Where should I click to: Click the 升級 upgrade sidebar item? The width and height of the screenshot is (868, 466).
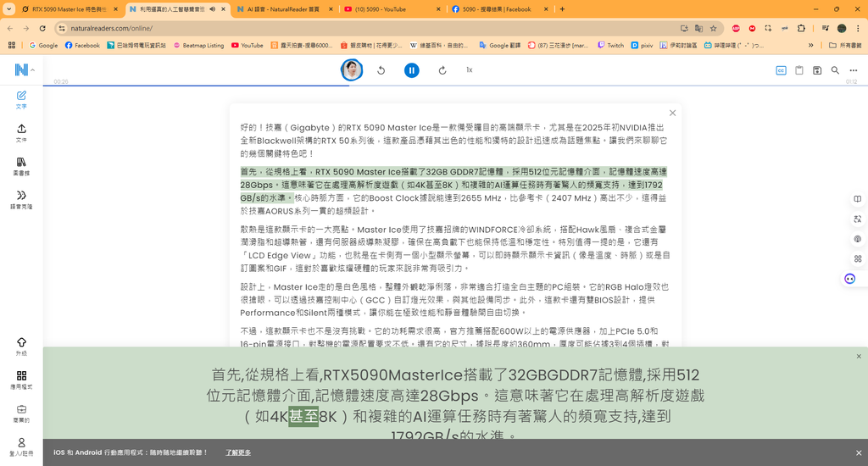21,347
